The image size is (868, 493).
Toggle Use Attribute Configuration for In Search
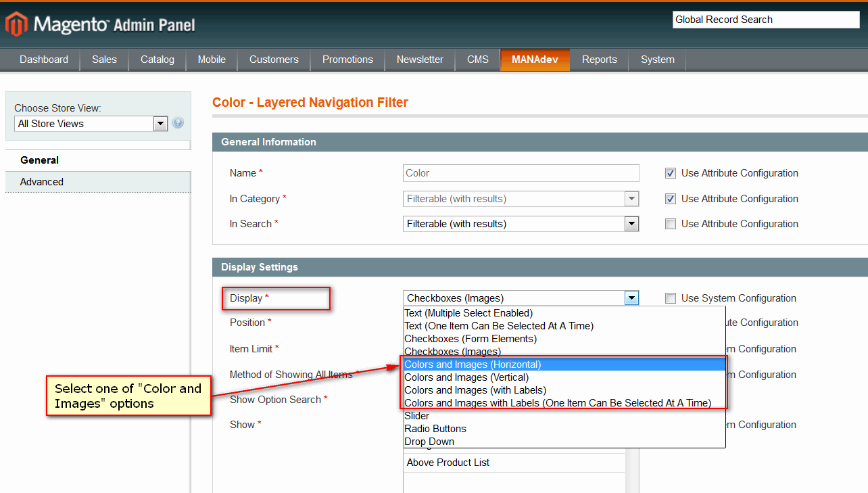click(671, 224)
